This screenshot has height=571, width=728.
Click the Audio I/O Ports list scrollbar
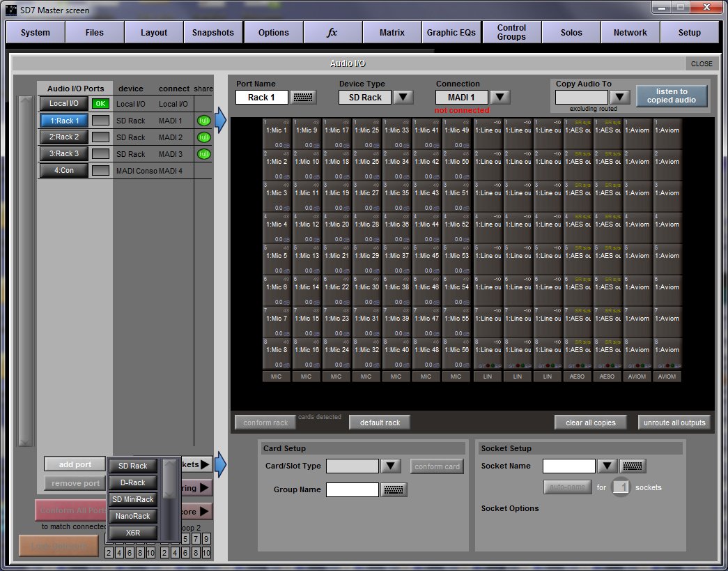point(25,271)
